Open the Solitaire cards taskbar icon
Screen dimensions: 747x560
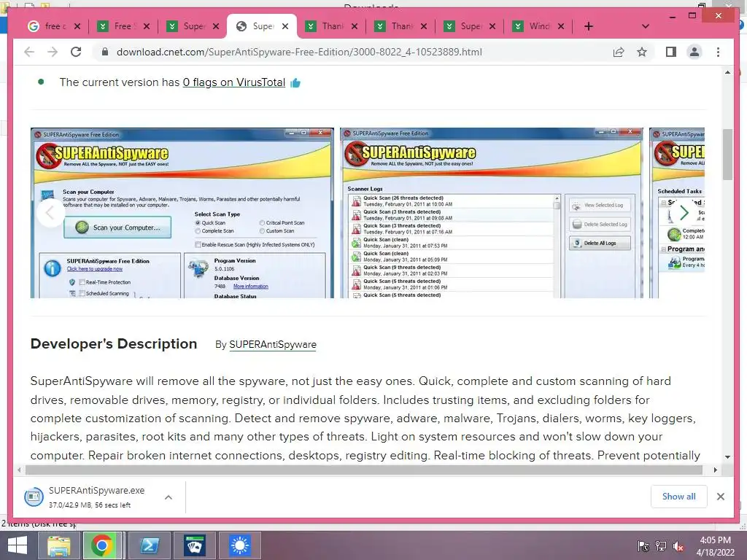coord(194,545)
